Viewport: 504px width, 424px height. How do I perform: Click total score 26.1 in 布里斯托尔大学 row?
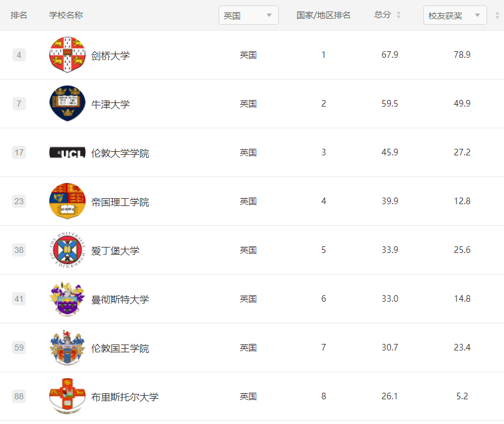click(x=390, y=397)
